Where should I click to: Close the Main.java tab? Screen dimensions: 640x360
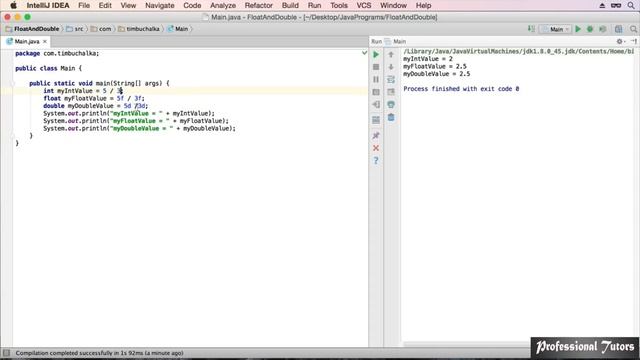pyautogui.click(x=45, y=41)
